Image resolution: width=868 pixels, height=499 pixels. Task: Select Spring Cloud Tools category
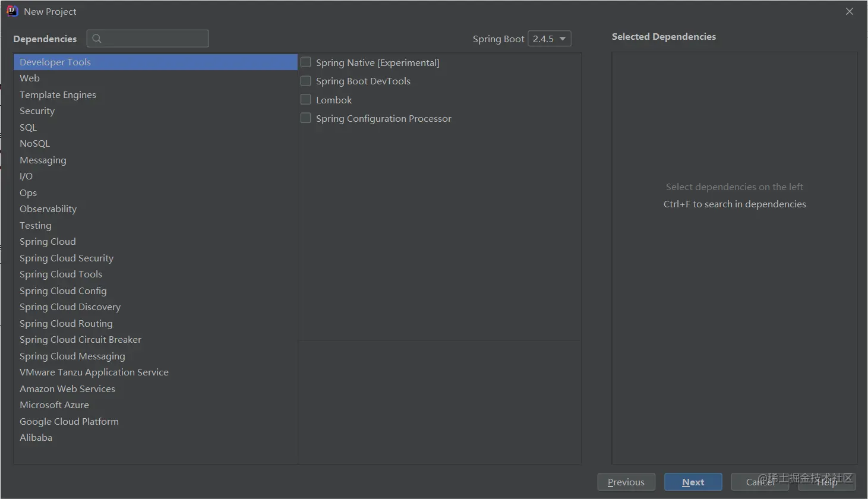coord(156,274)
